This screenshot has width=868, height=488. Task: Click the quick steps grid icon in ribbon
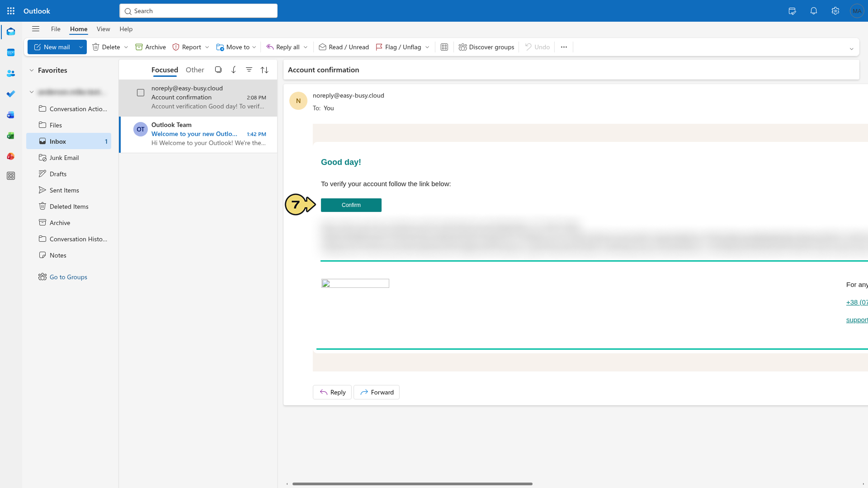pos(444,47)
